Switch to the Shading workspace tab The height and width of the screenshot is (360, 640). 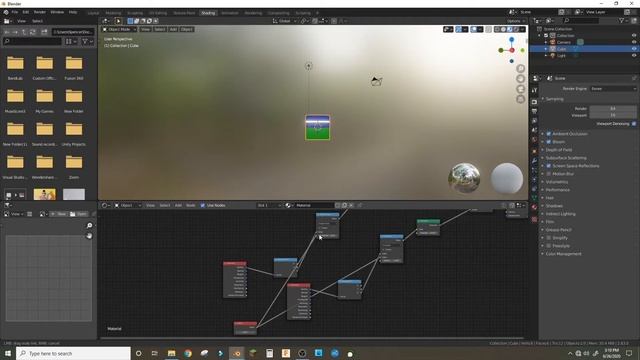point(208,13)
